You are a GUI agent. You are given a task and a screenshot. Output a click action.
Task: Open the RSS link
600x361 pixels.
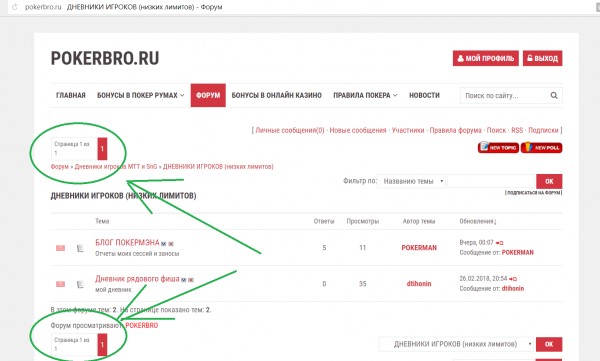(x=517, y=130)
